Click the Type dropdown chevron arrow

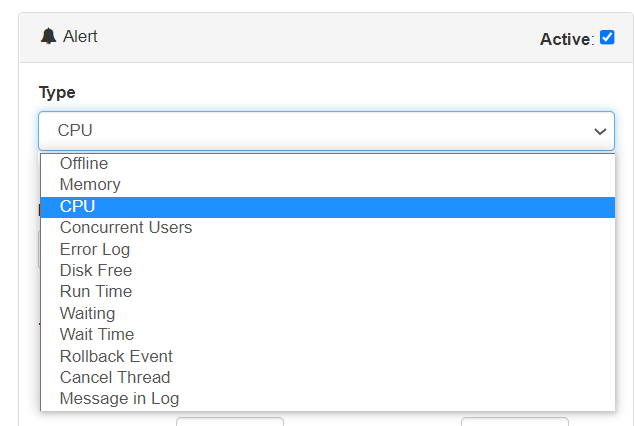click(600, 131)
